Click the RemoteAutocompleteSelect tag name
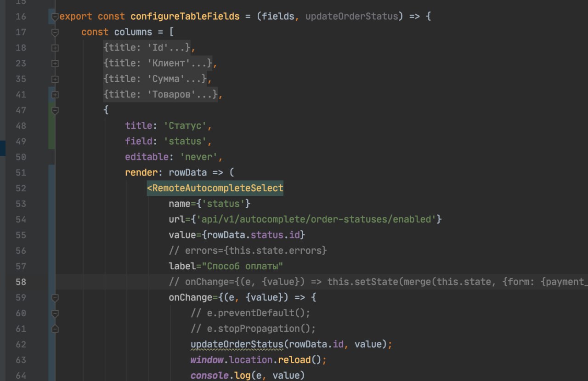 [x=218, y=188]
